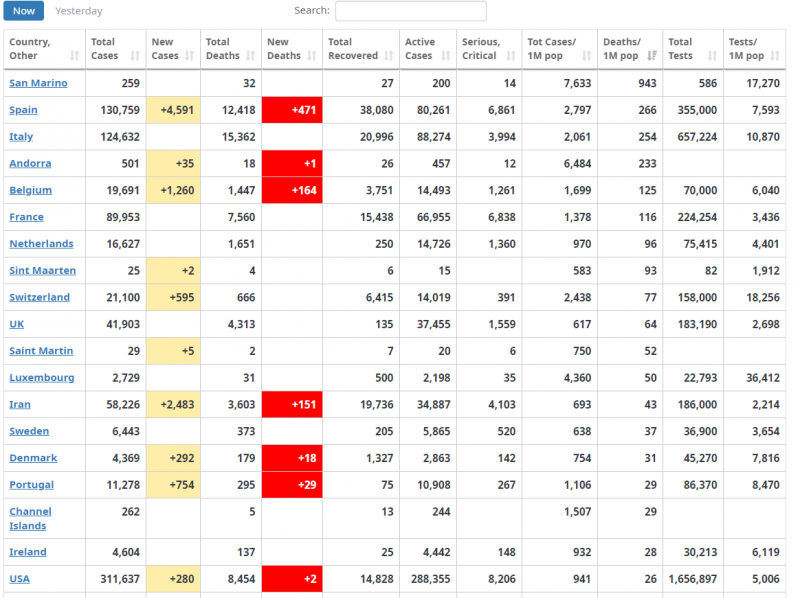Click in the Search input field
The image size is (800, 598).
click(x=410, y=11)
